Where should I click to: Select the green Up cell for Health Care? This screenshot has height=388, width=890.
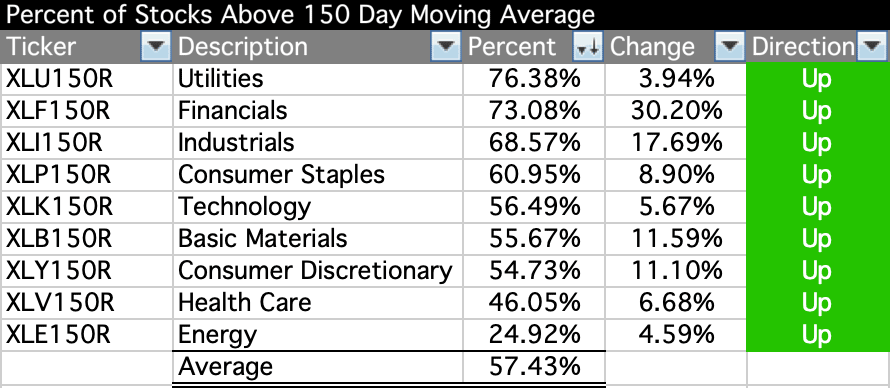pyautogui.click(x=818, y=303)
